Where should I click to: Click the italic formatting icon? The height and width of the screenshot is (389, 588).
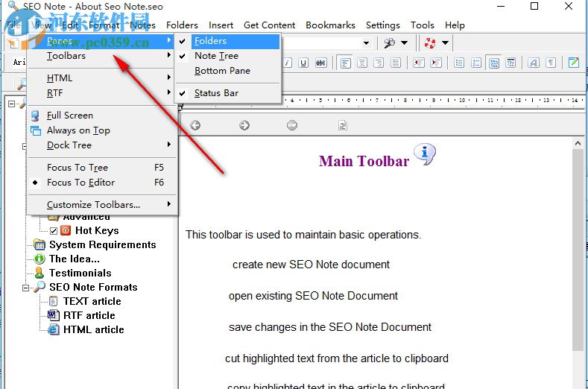coord(287,63)
